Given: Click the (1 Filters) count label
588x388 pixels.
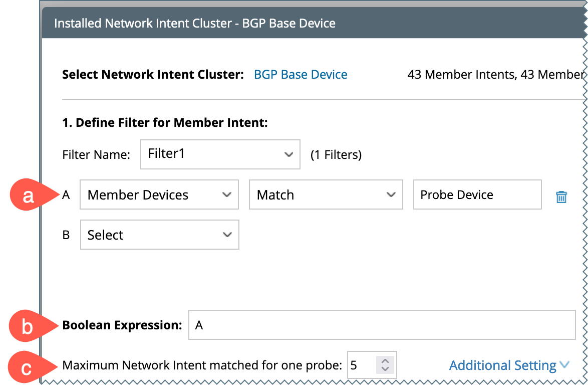Looking at the screenshot, I should 336,155.
